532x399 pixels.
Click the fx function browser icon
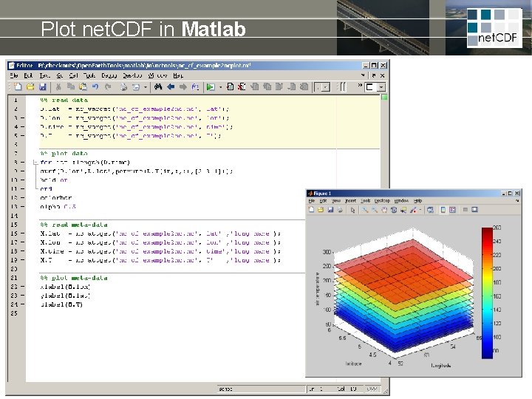tap(195, 87)
